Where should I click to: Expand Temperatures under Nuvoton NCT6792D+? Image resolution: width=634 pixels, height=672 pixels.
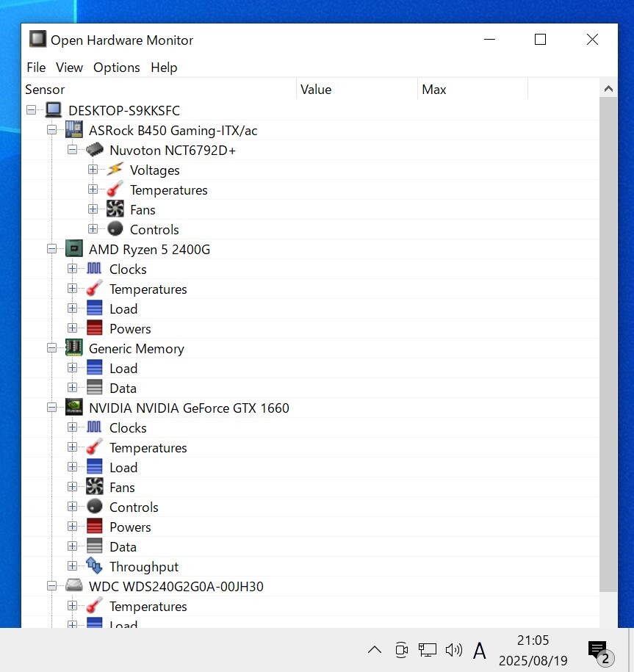coord(93,189)
